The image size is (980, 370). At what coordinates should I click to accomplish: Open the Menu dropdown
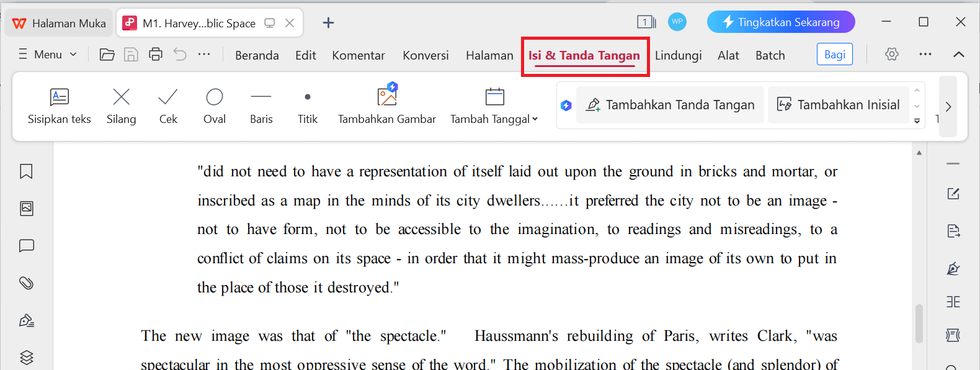[x=48, y=55]
